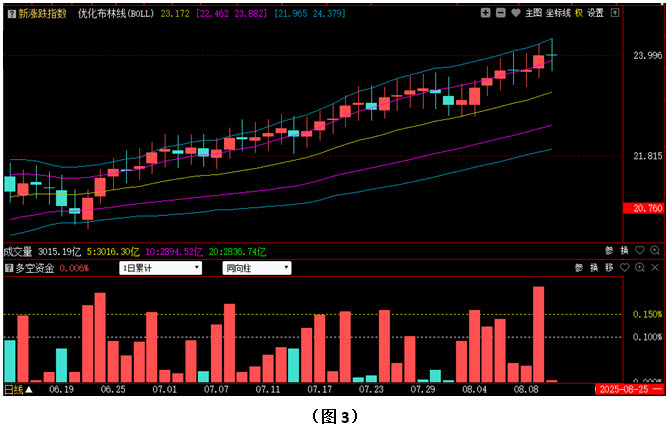Click 参 parameters button in 多空资金 panel

coord(579,268)
